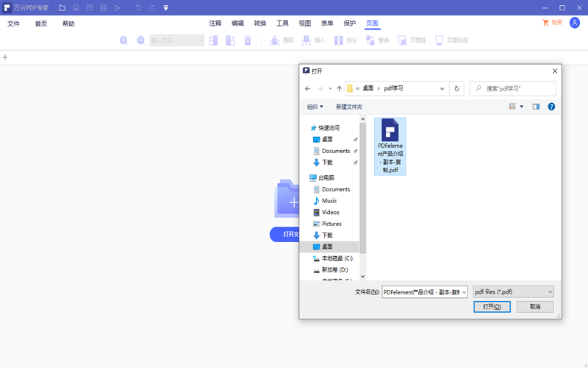Click the search pdf学习 input field
Viewport: 588px width, 368px height.
click(x=518, y=88)
